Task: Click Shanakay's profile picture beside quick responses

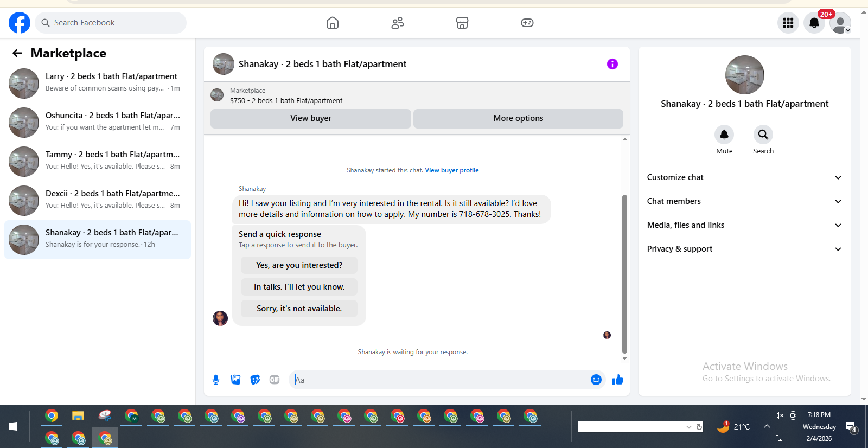Action: [220, 318]
